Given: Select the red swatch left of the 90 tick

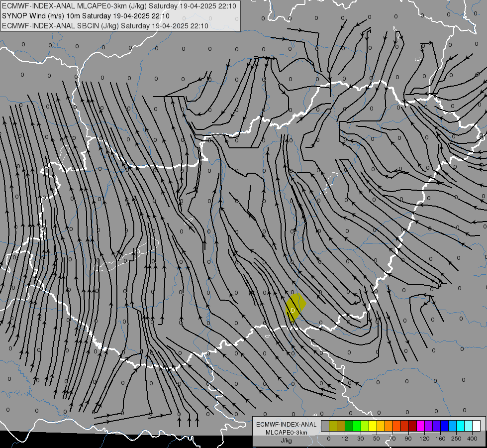Looking at the screenshot, I should [x=405, y=426].
